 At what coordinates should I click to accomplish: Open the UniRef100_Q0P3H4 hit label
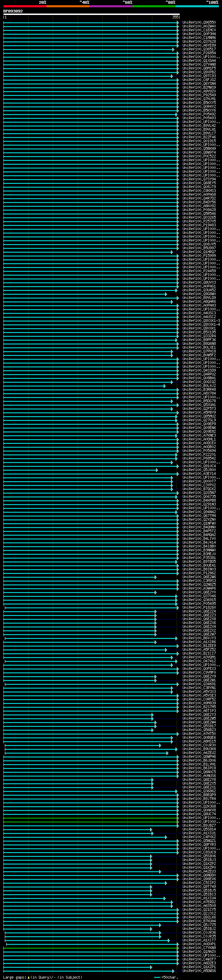pos(199,34)
